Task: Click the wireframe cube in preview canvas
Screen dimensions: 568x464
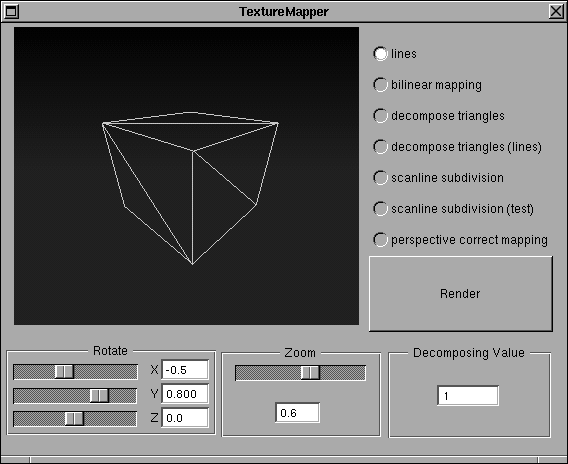Action: tap(191, 188)
